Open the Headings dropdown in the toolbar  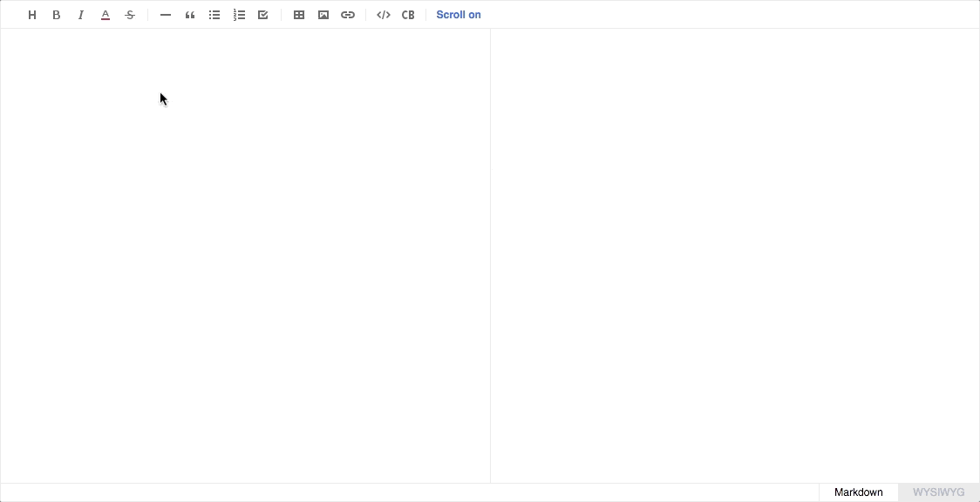tap(32, 15)
